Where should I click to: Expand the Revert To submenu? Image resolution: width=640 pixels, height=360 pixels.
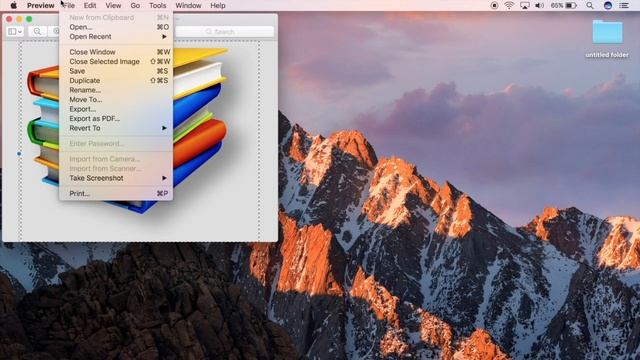(x=116, y=128)
